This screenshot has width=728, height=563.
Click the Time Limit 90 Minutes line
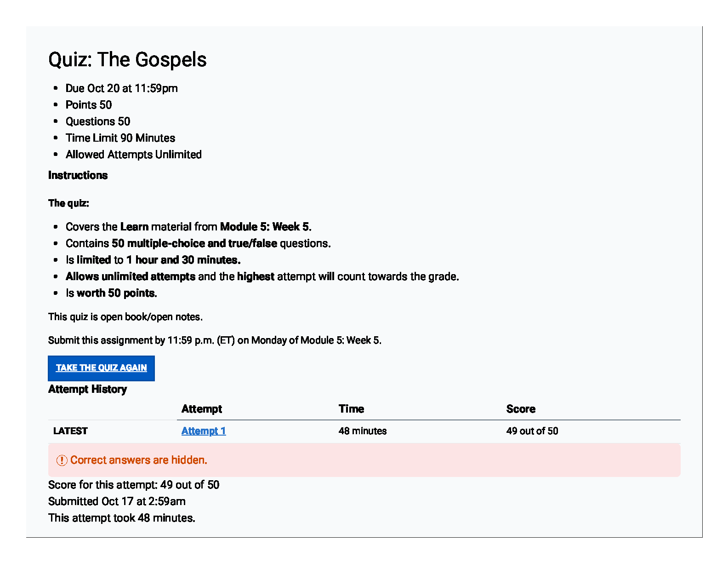[120, 138]
